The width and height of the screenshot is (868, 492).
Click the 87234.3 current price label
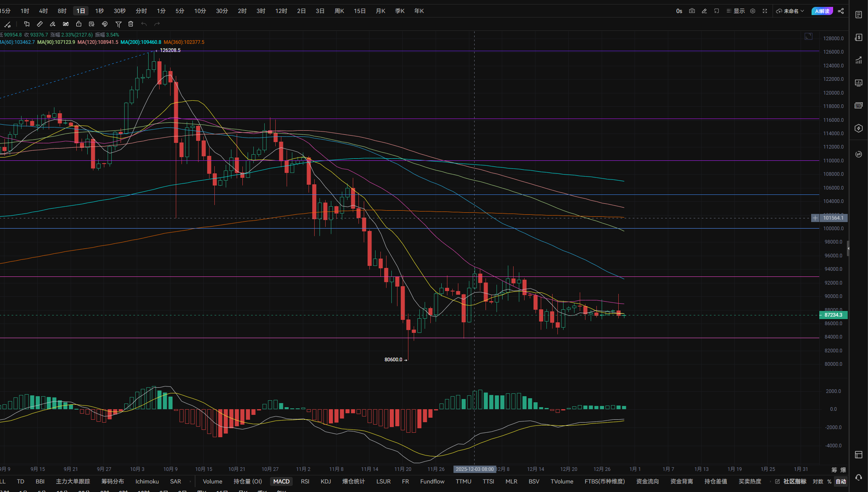tap(833, 315)
